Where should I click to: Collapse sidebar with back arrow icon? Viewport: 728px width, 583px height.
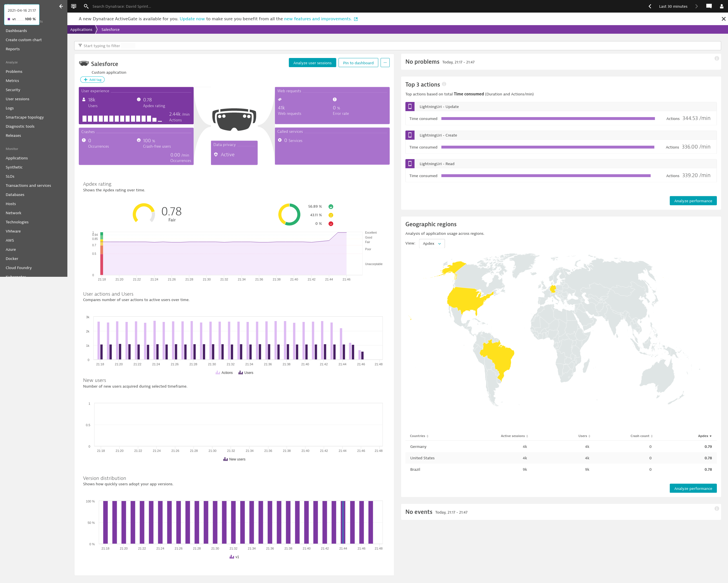click(61, 6)
